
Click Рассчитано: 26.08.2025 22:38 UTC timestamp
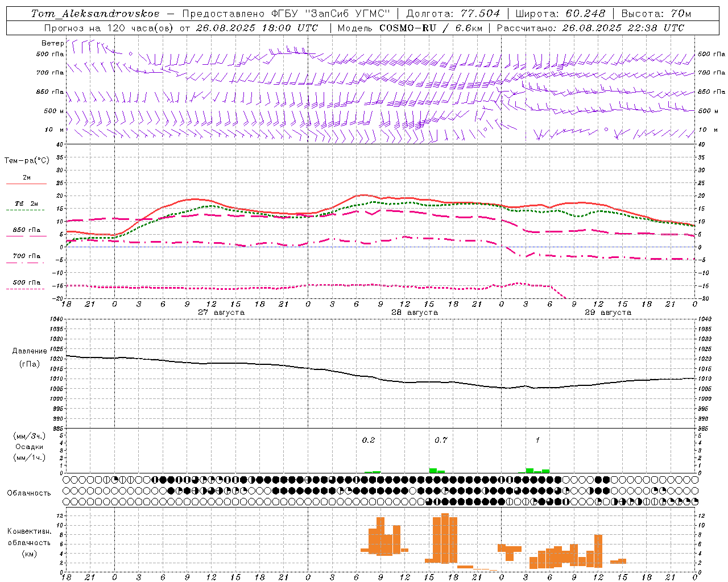(x=590, y=28)
